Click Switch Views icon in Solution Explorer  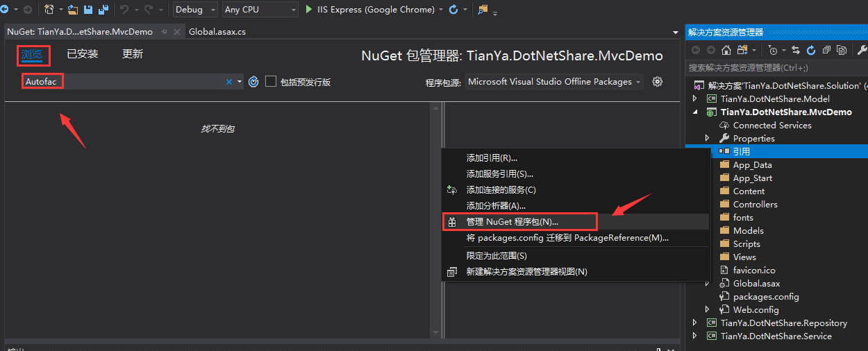pyautogui.click(x=743, y=50)
